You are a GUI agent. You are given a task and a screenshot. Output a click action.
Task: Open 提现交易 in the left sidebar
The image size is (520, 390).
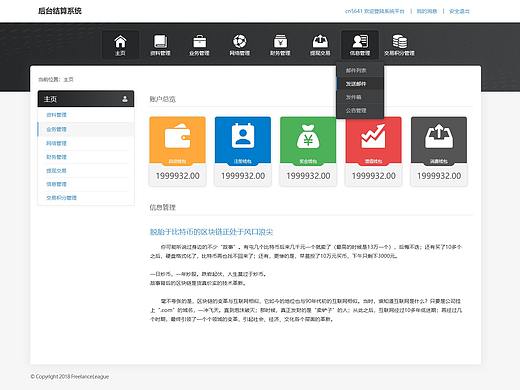pyautogui.click(x=56, y=171)
